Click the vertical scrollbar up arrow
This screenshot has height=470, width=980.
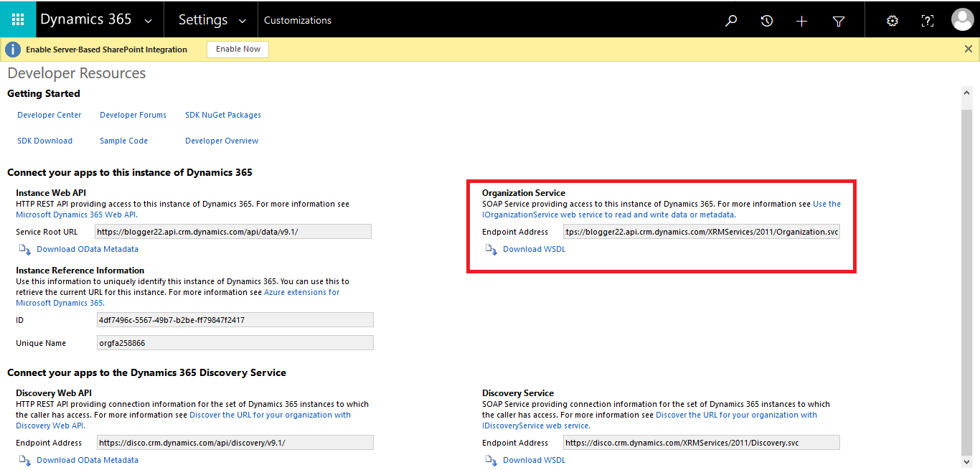click(x=966, y=93)
